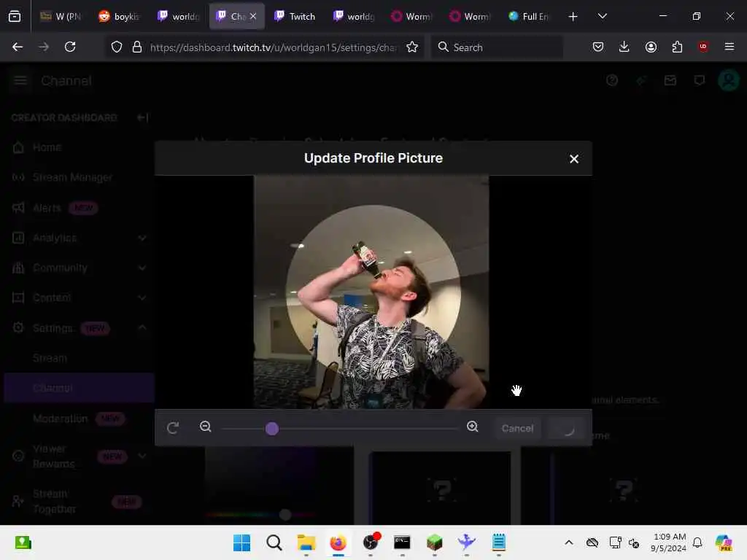The height and width of the screenshot is (560, 747).
Task: Open Windows taskbar search
Action: [x=274, y=542]
